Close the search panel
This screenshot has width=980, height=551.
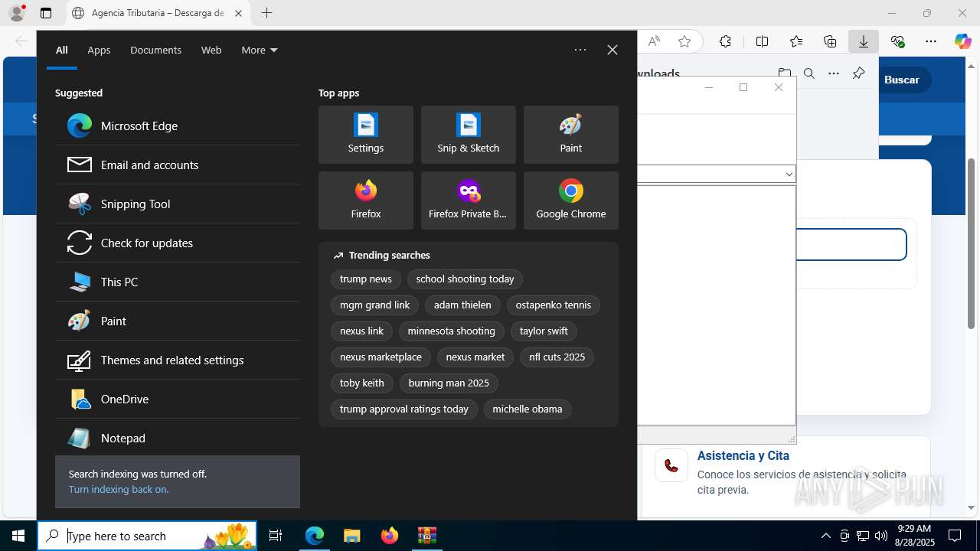point(612,50)
